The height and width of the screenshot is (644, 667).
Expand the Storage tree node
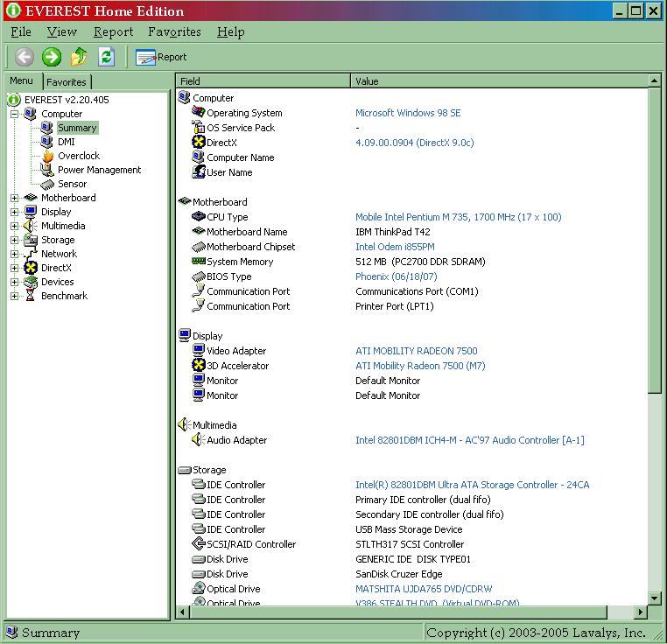[15, 240]
